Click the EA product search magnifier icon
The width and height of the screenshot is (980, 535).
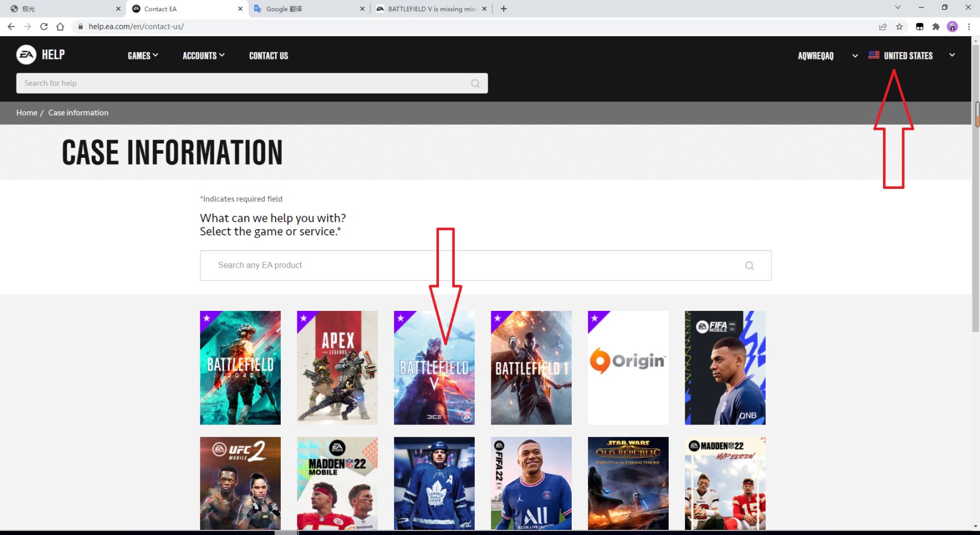749,266
